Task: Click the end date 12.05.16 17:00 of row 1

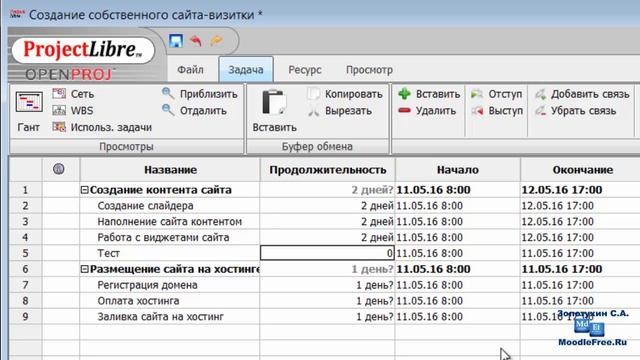Action: click(562, 190)
